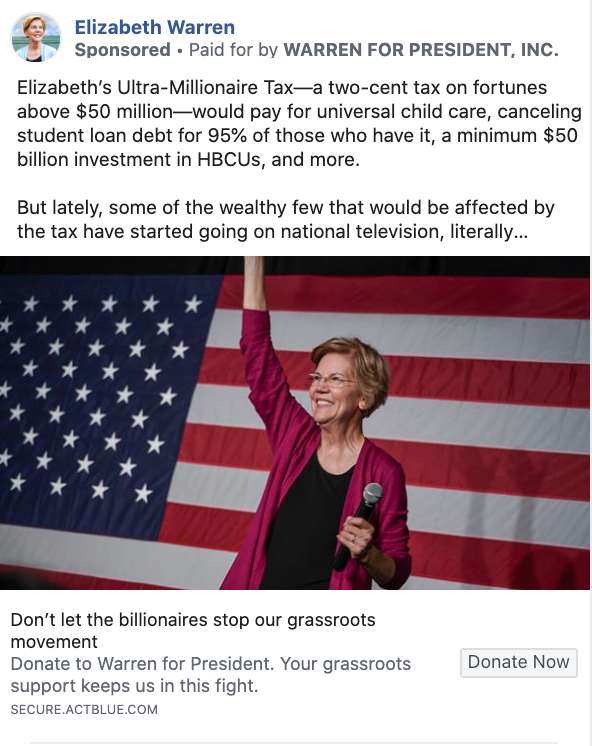Open the ad photo of Warren waving
This screenshot has width=592, height=746.
[295, 423]
